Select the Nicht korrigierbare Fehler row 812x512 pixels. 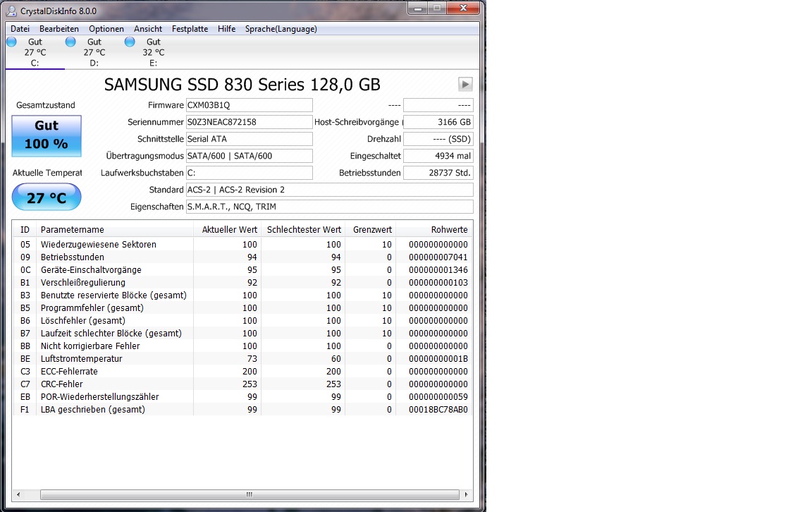click(x=242, y=346)
